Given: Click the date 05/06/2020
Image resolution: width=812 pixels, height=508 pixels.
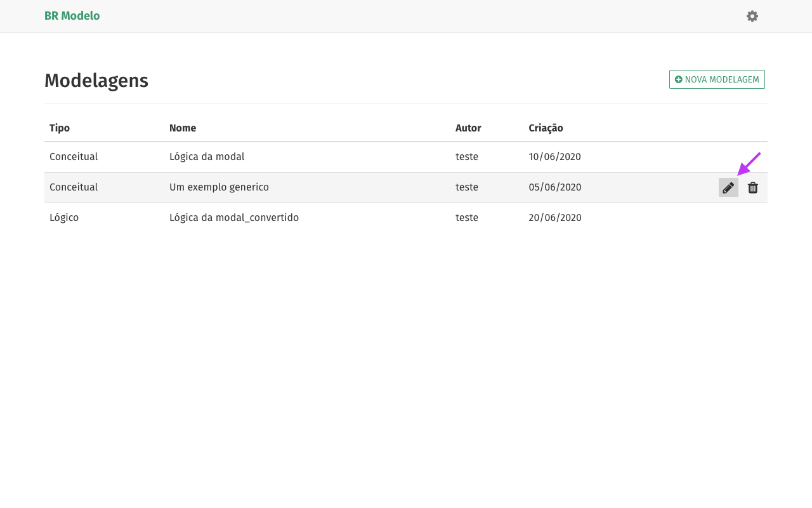Looking at the screenshot, I should 555,187.
